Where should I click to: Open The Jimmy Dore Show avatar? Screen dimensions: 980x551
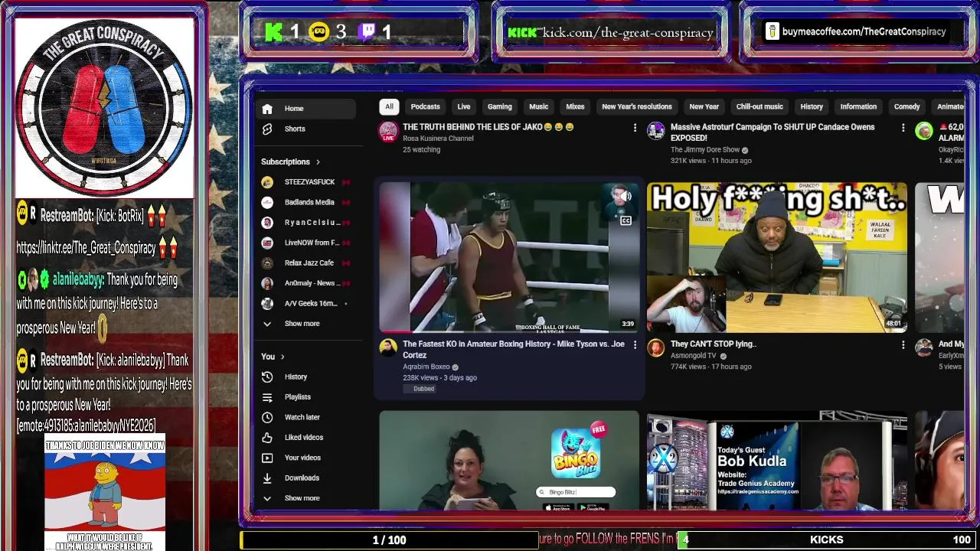click(x=656, y=131)
